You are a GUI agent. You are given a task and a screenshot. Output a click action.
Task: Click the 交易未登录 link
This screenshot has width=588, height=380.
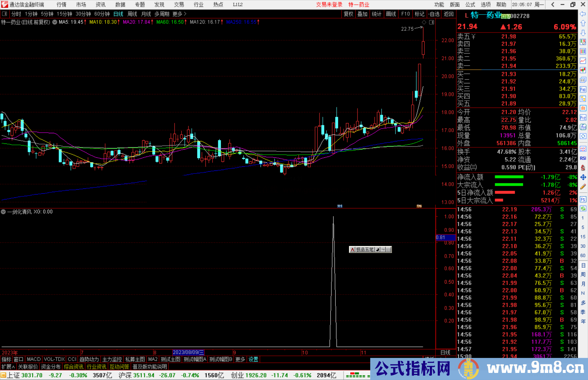click(x=329, y=5)
